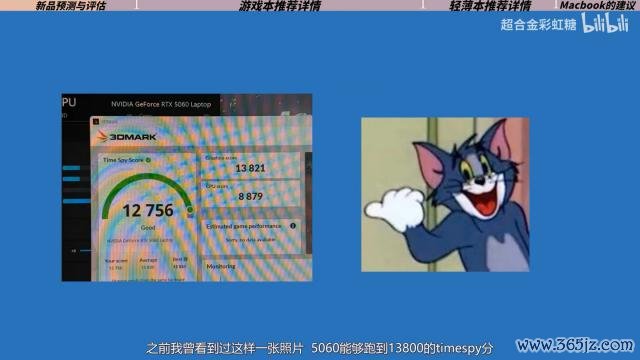
Task: Open uploader name 超合金彩虹糖
Action: click(x=538, y=24)
